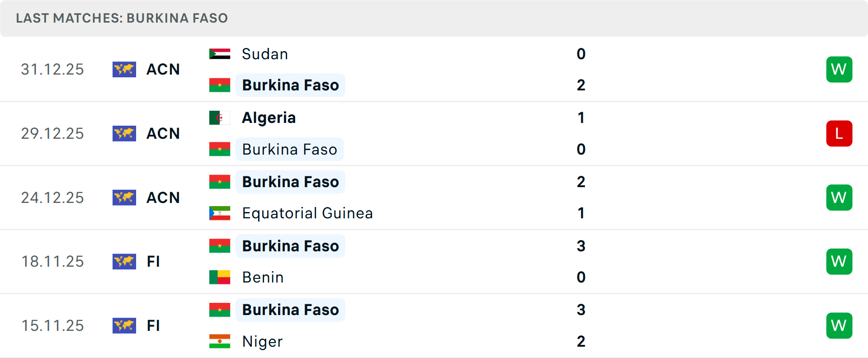Click the ACN label for the 29.12.25 match
The width and height of the screenshot is (868, 358).
[x=163, y=133]
